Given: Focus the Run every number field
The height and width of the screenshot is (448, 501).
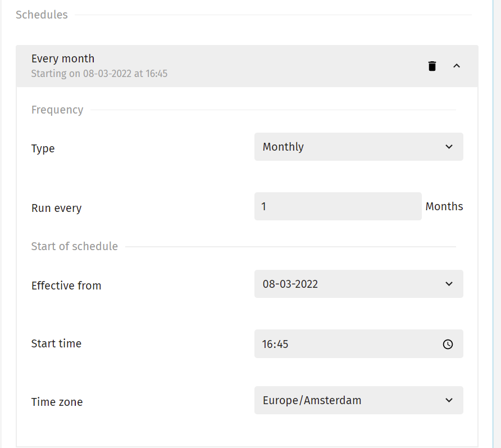Looking at the screenshot, I should coord(338,206).
